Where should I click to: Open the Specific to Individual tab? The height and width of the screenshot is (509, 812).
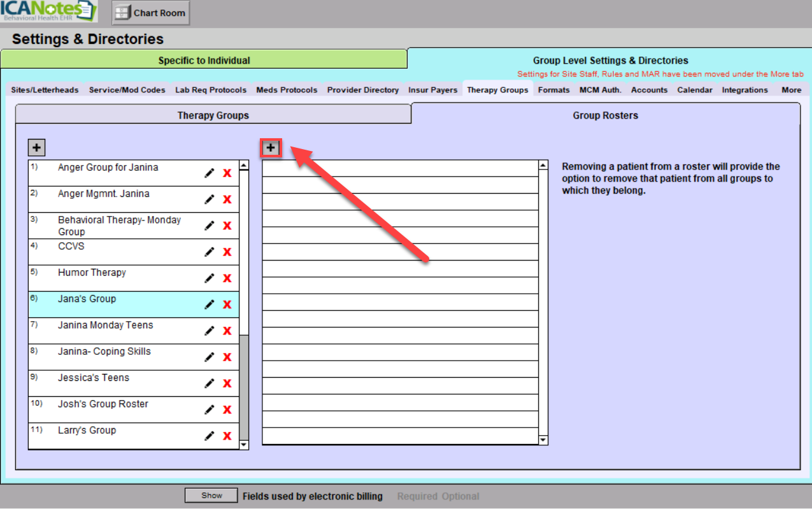[204, 61]
